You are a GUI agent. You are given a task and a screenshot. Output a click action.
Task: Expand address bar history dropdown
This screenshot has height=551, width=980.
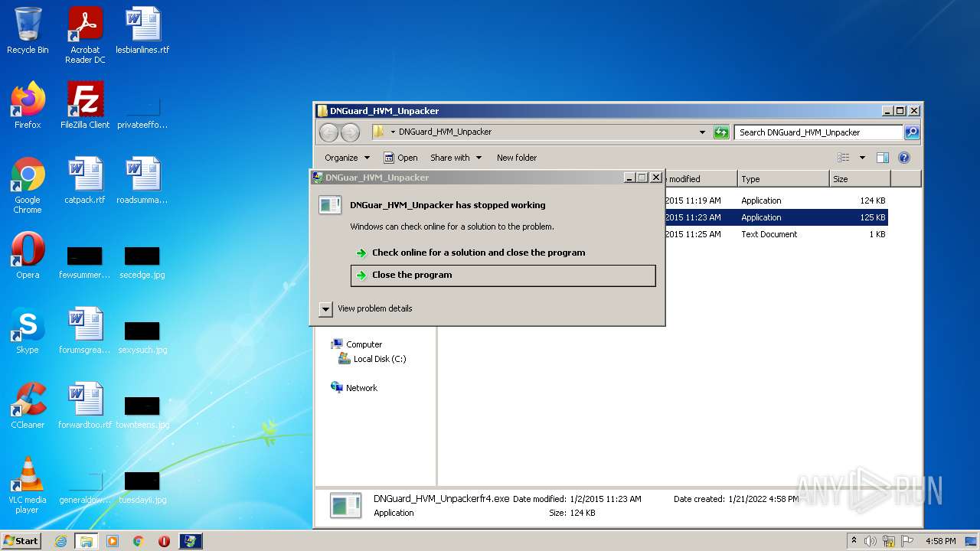point(702,132)
